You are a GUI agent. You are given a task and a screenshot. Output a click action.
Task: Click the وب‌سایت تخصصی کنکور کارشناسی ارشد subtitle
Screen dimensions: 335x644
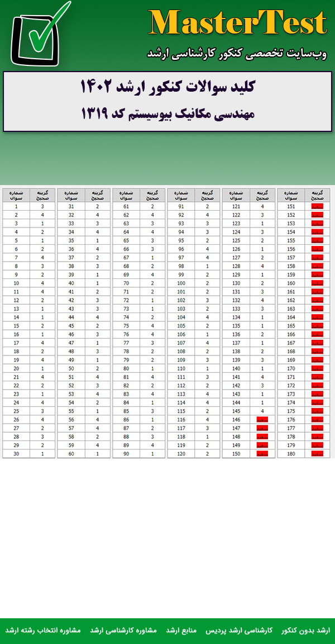tap(236, 54)
